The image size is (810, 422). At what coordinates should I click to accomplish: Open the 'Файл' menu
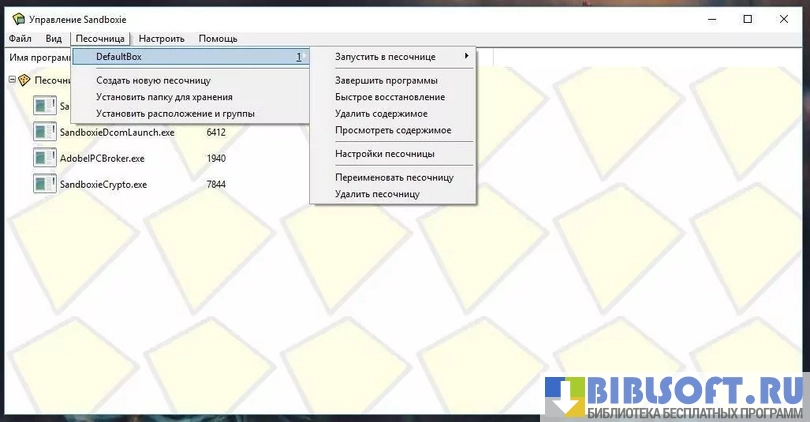click(20, 38)
